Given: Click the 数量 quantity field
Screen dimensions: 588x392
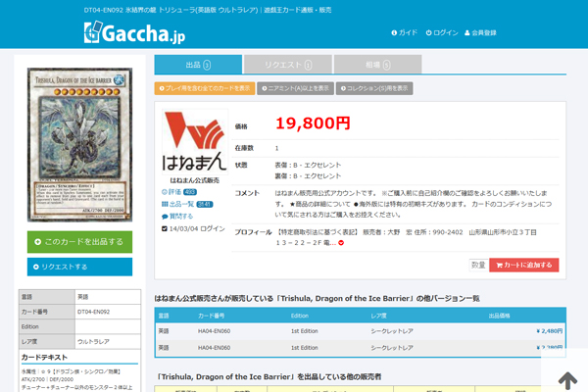Looking at the screenshot, I should (x=477, y=265).
